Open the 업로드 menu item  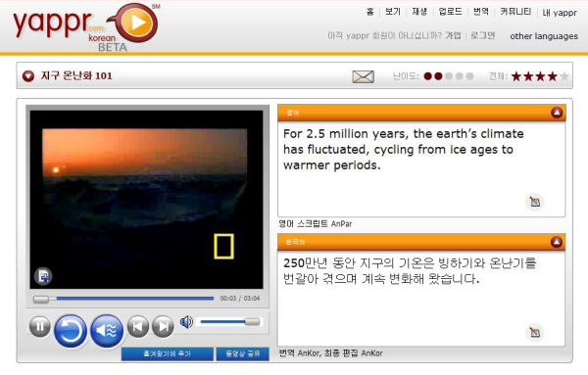point(450,12)
